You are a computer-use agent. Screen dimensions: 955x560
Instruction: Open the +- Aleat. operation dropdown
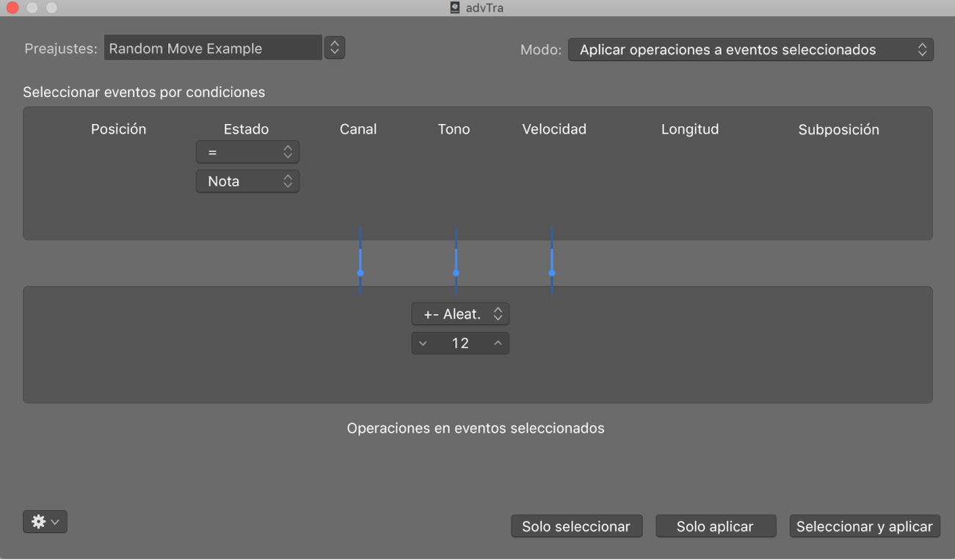point(460,313)
